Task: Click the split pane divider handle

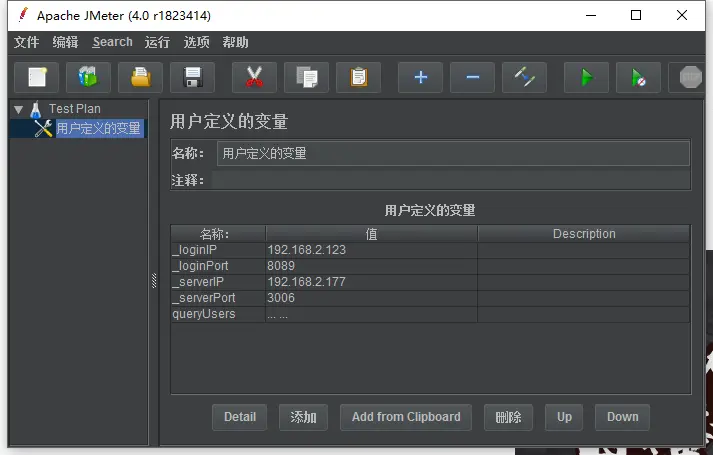Action: click(154, 280)
